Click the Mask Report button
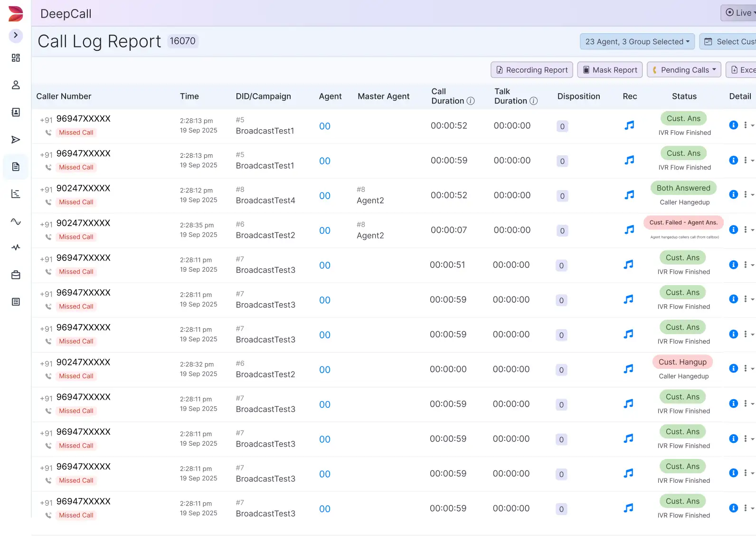The image size is (756, 536). coord(610,70)
